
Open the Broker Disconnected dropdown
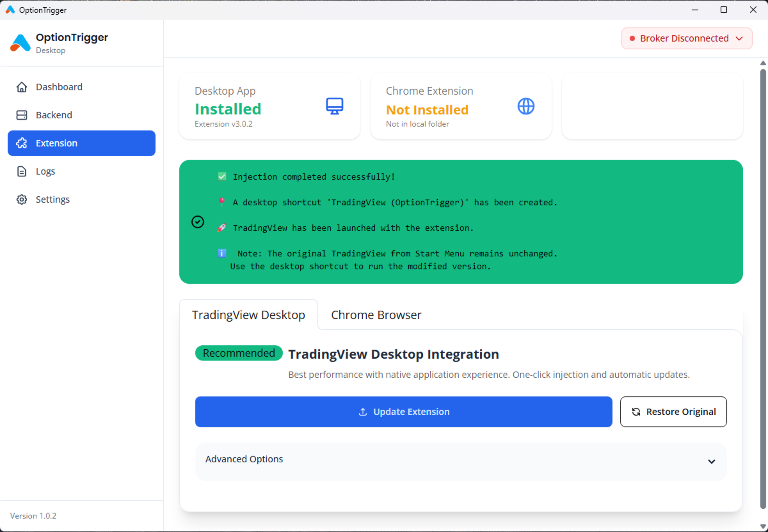(687, 39)
